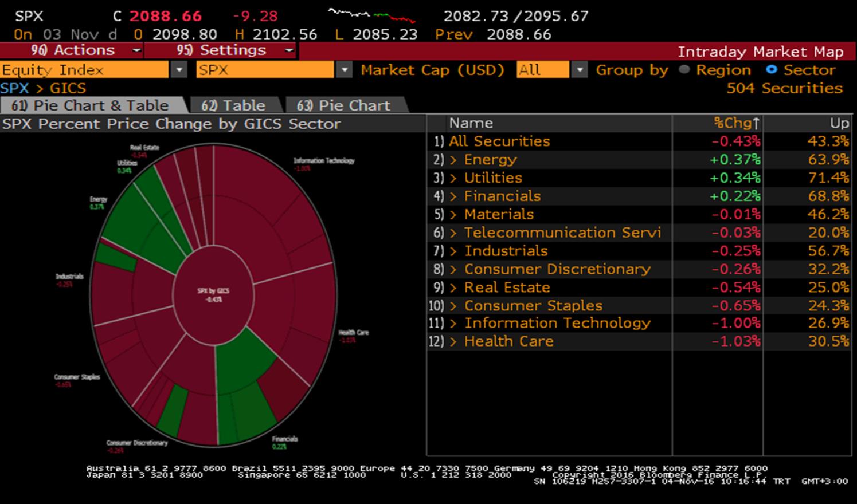Image resolution: width=857 pixels, height=504 pixels.
Task: Open the Equity Index dropdown arrow
Action: point(179,70)
